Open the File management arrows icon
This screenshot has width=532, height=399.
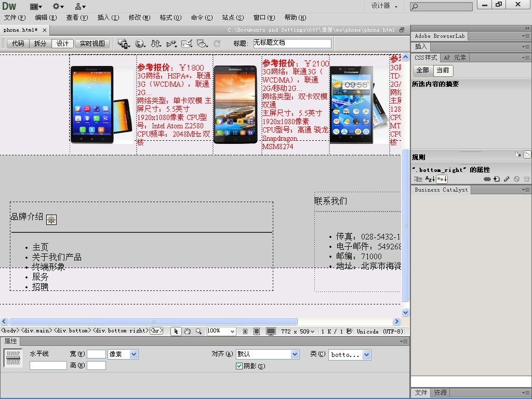(156, 44)
